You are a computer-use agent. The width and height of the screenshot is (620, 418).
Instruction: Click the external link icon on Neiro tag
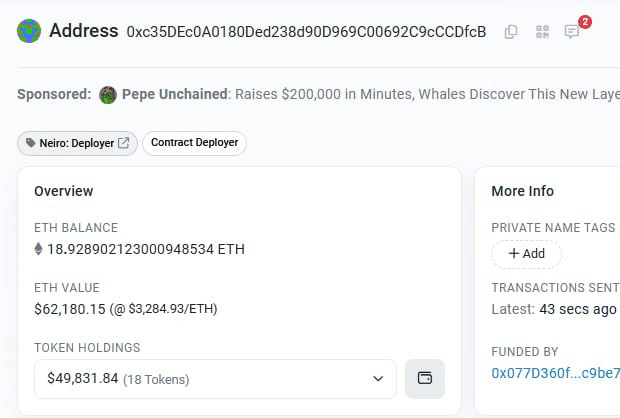124,143
